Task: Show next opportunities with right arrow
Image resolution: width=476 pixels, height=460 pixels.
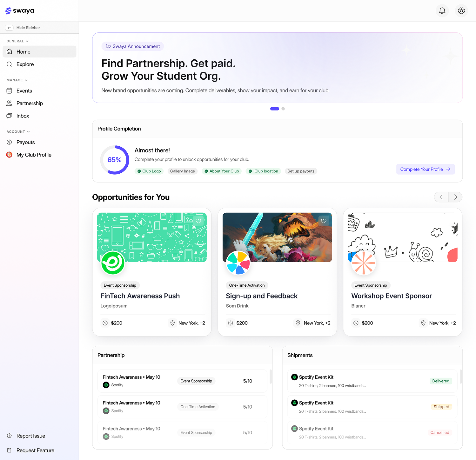Action: 455,197
